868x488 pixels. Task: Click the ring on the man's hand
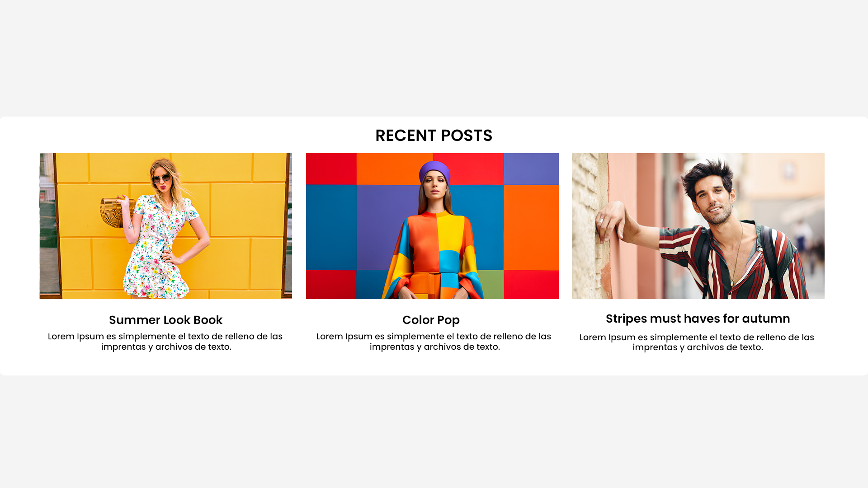601,221
